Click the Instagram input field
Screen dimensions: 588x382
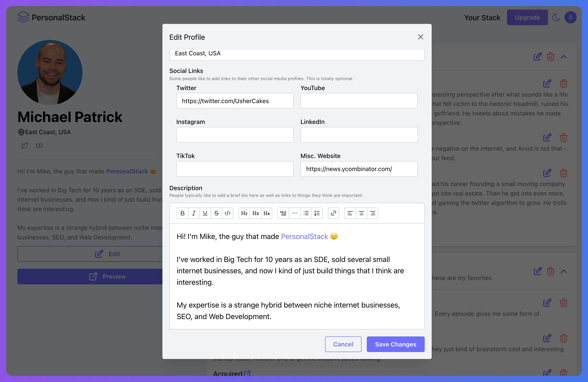pos(235,135)
